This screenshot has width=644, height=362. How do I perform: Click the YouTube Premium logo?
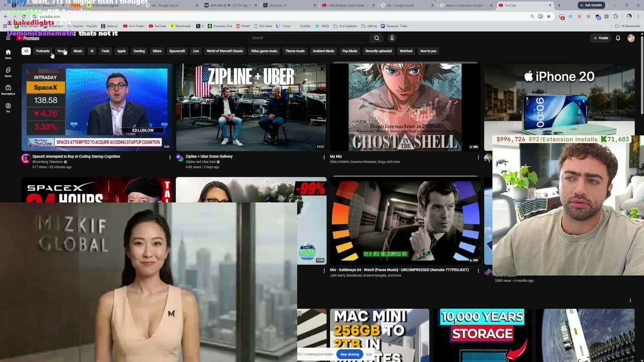(28, 38)
